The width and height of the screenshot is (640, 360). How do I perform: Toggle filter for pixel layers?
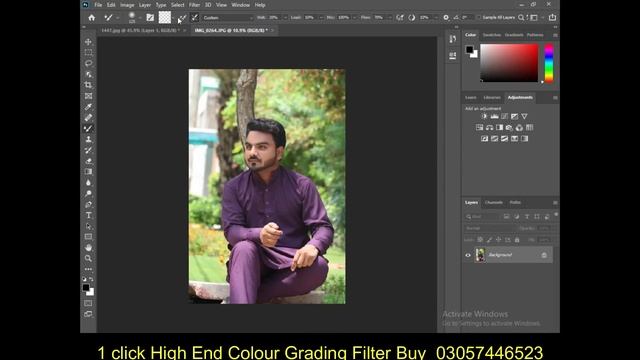pyautogui.click(x=507, y=217)
